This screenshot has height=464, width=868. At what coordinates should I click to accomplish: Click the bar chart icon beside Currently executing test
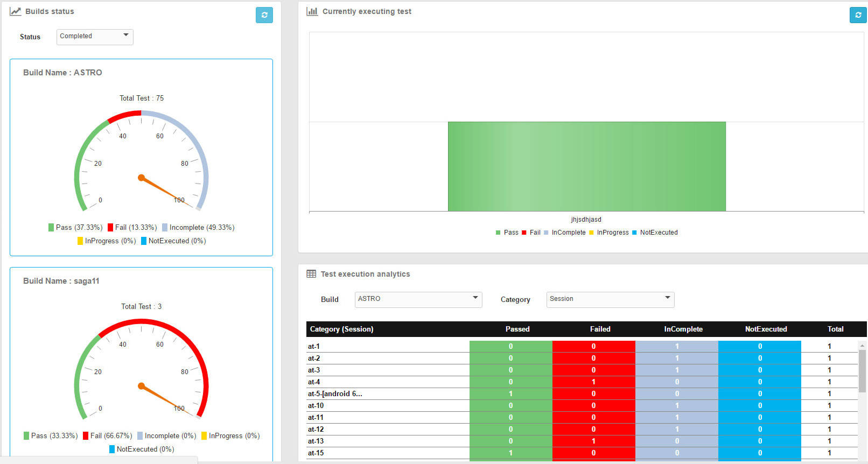point(312,11)
